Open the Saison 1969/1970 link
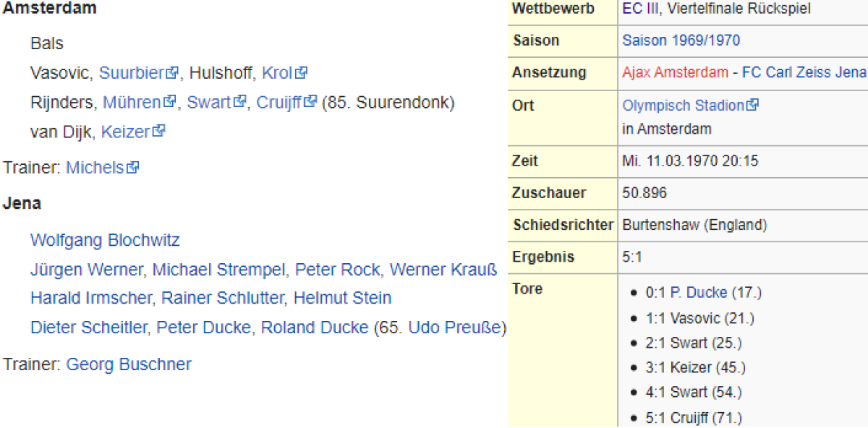868x428 pixels. 681,40
